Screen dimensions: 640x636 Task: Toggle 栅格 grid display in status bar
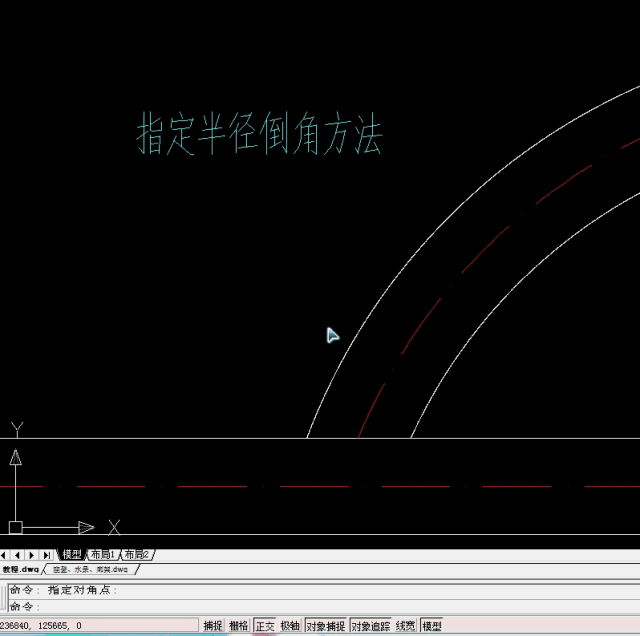[238, 625]
